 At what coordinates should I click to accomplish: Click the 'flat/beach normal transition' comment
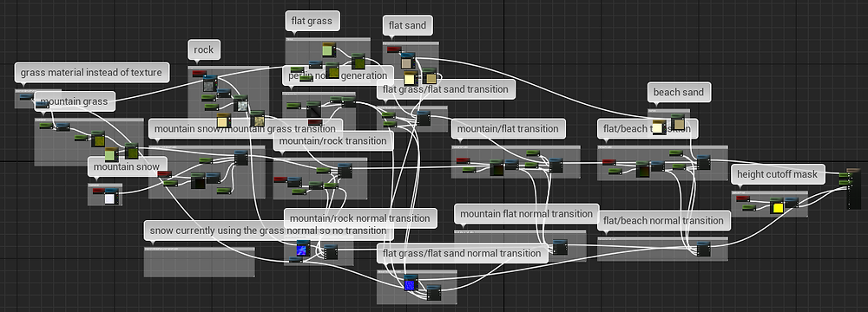[664, 220]
